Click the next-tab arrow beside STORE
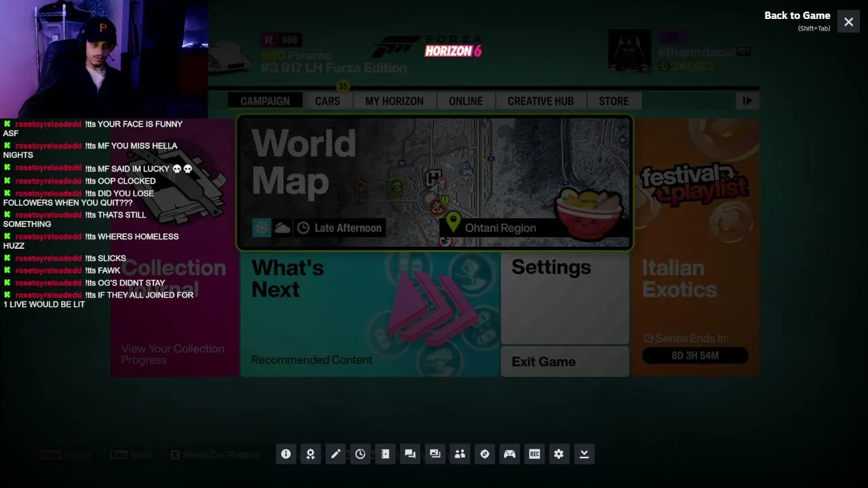The image size is (868, 488). tap(747, 101)
